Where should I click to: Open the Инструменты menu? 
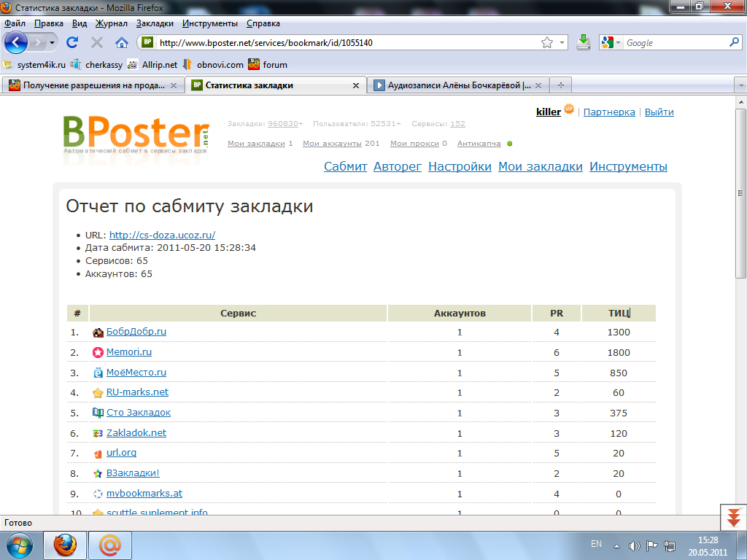point(210,23)
